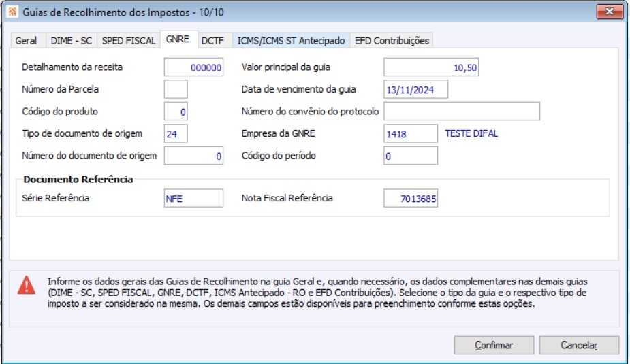Click the Nota Fiscal Referência field
Screen dimensions: 630x364
pyautogui.click(x=411, y=198)
